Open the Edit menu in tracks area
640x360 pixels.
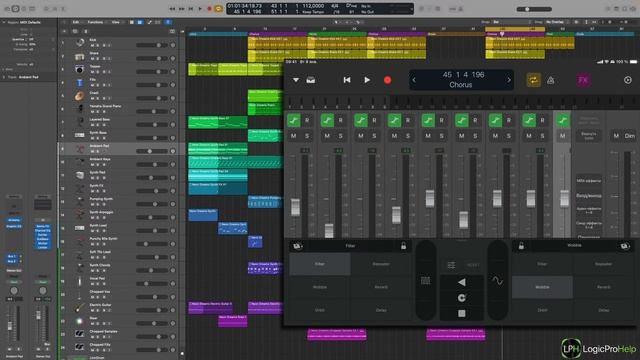(x=76, y=22)
